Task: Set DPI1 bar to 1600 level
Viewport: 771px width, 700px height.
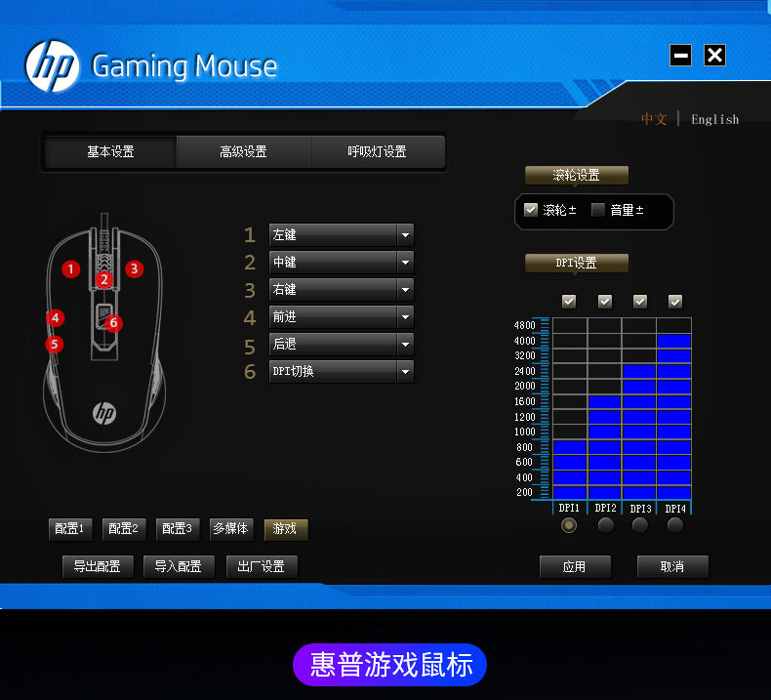Action: click(x=570, y=402)
